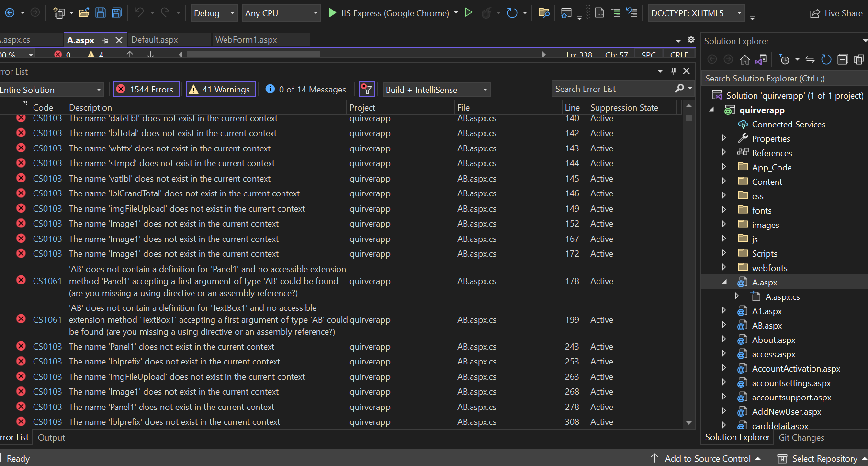Image resolution: width=868 pixels, height=466 pixels.
Task: Expand the AB.aspx tree node
Action: coord(724,325)
